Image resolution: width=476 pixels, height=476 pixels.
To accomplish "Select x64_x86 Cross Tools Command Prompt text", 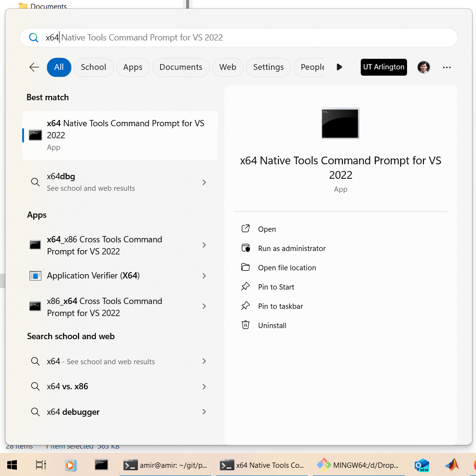I will click(x=105, y=245).
